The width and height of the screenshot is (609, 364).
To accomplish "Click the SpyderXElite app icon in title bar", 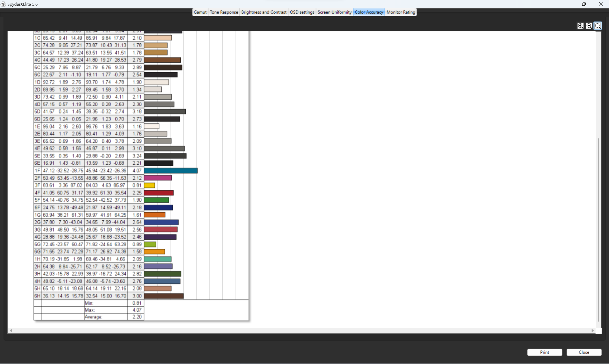I will coord(3,4).
